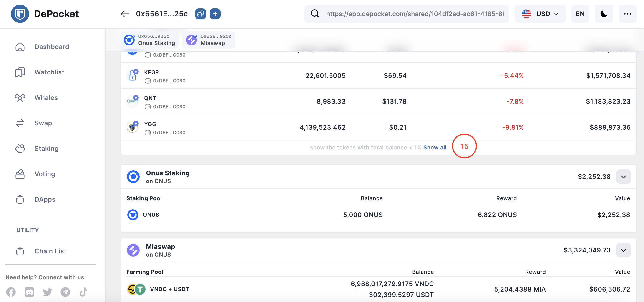Click Miaswap total $3,324,049.73
This screenshot has width=644, height=302.
(x=587, y=250)
